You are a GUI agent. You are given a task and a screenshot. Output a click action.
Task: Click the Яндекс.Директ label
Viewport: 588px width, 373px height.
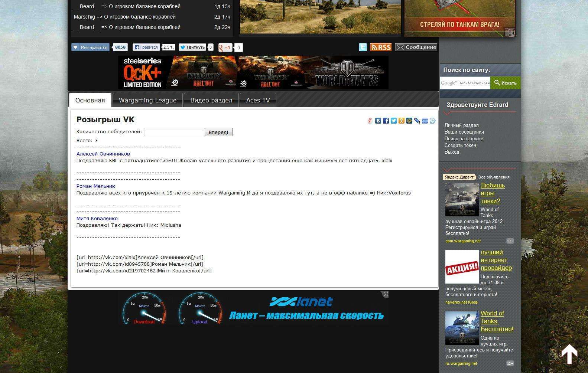tap(459, 177)
